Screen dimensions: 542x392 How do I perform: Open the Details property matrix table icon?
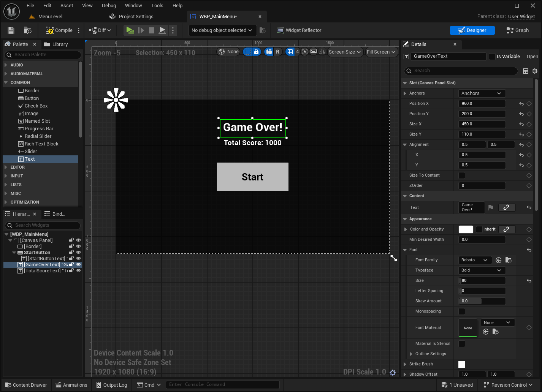click(526, 71)
